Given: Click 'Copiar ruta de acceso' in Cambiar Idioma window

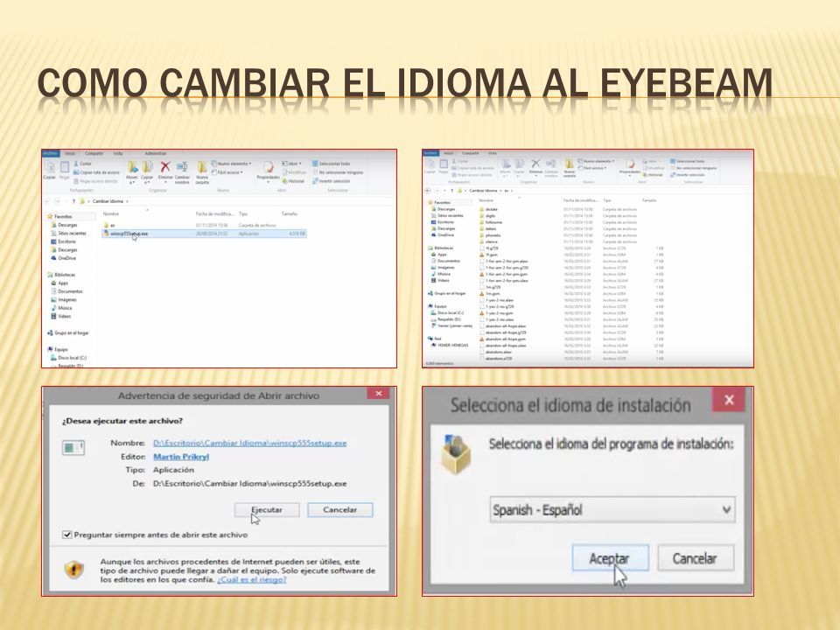Looking at the screenshot, I should pos(96,172).
